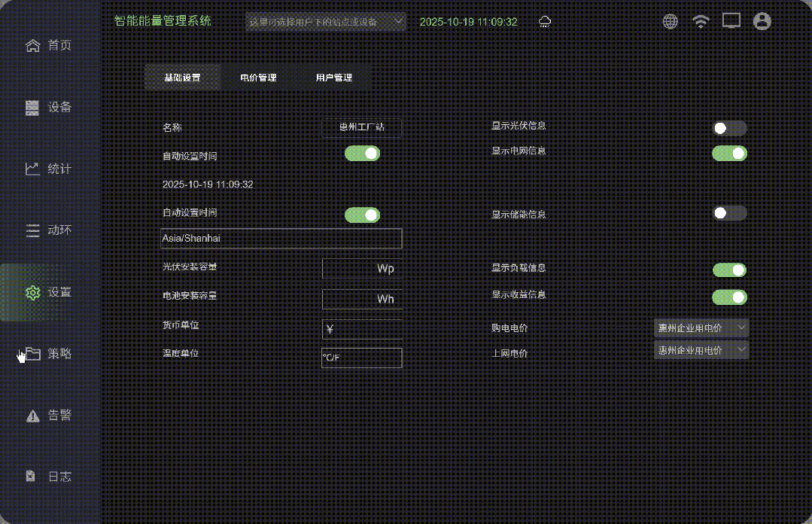
Task: Open the 购电电价 dropdown
Action: (700, 327)
